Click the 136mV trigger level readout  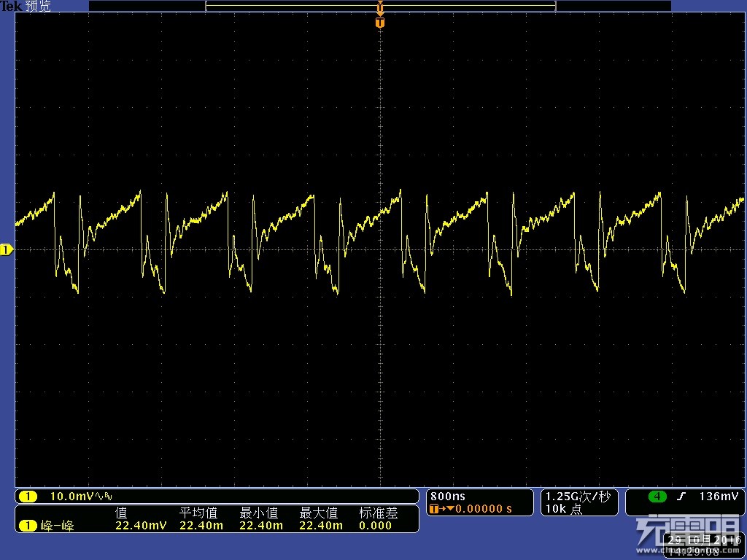[718, 497]
